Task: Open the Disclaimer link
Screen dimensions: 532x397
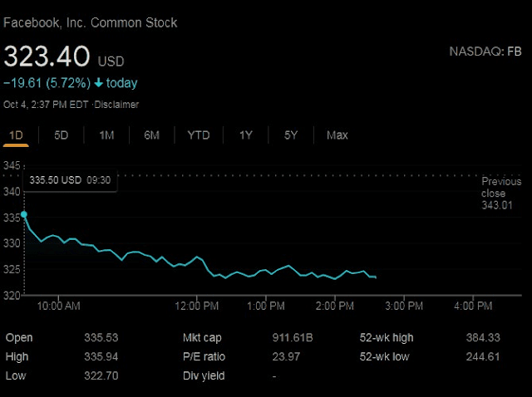Action: tap(117, 105)
